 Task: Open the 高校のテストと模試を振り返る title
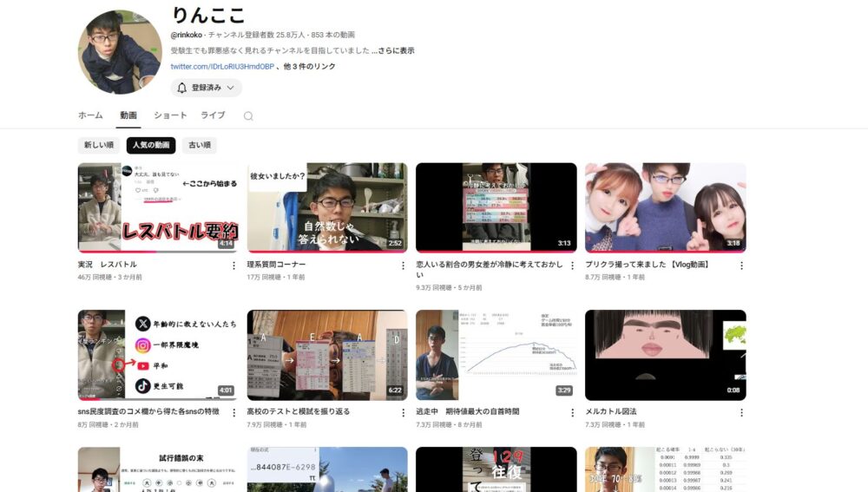[299, 412]
